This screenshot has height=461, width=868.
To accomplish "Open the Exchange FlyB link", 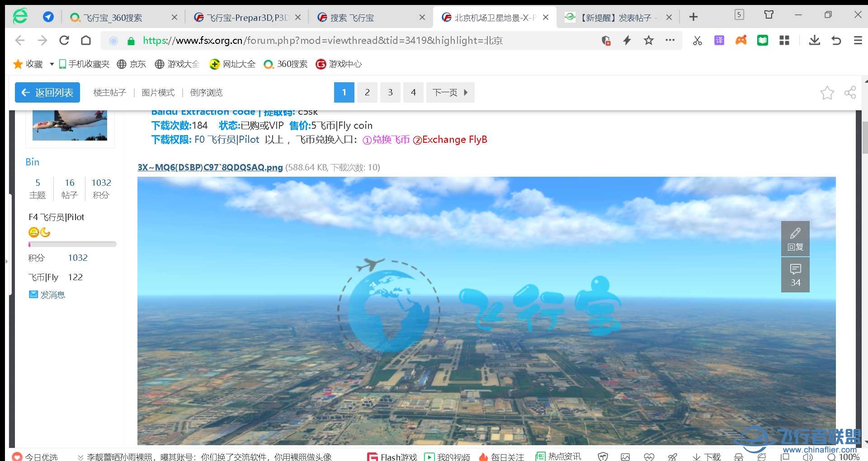I will pyautogui.click(x=450, y=140).
